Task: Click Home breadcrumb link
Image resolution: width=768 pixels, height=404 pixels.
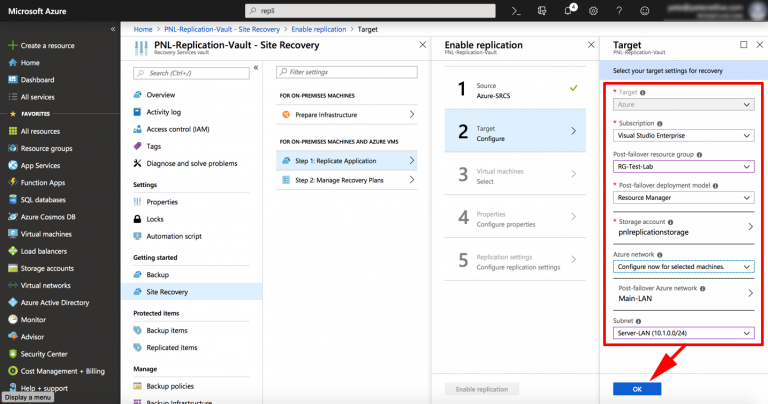Action: [x=143, y=29]
